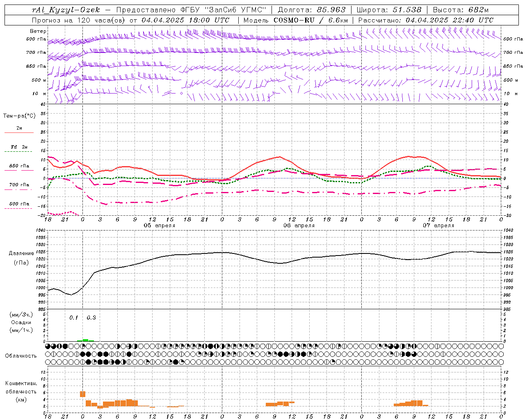525x420 pixels.
Task: Click the solid red line under legend 2м
Action: click(19, 133)
